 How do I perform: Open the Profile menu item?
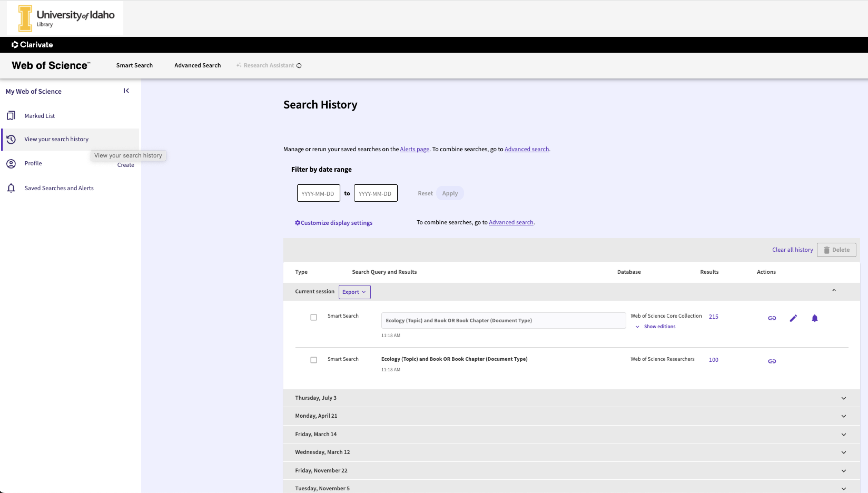[33, 163]
